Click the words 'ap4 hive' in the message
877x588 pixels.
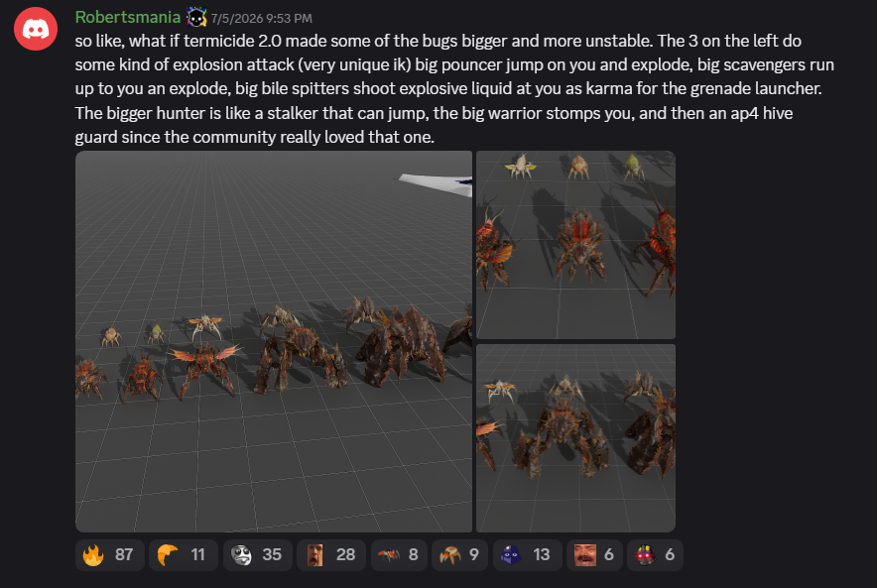(762, 113)
